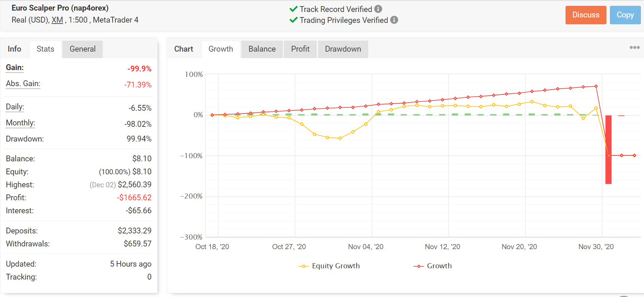Click the Trading Privileges Verified info icon
Viewport: 644px width, 297px height.
[394, 20]
